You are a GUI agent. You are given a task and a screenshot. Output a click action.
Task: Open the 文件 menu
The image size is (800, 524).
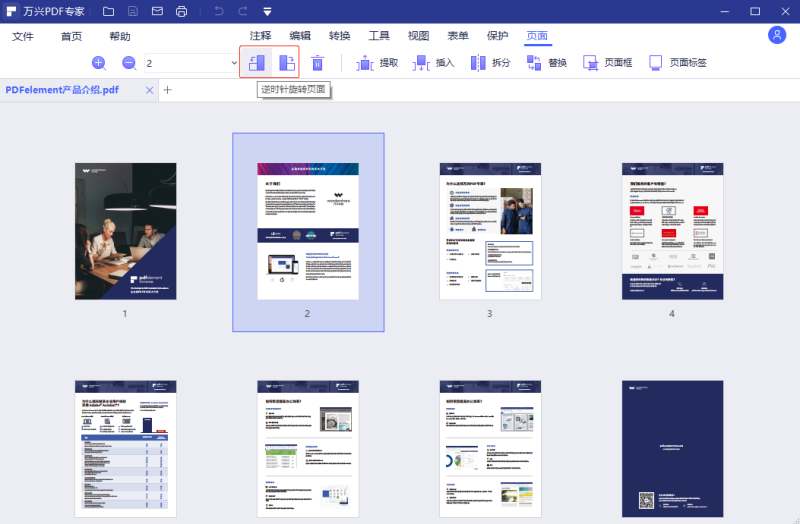click(x=23, y=36)
